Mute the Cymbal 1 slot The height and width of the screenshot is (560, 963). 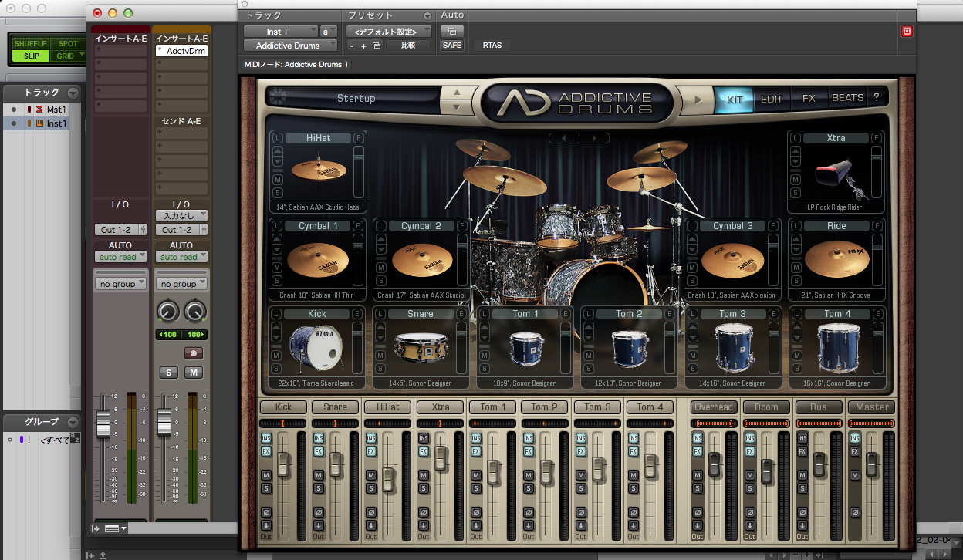[x=278, y=268]
